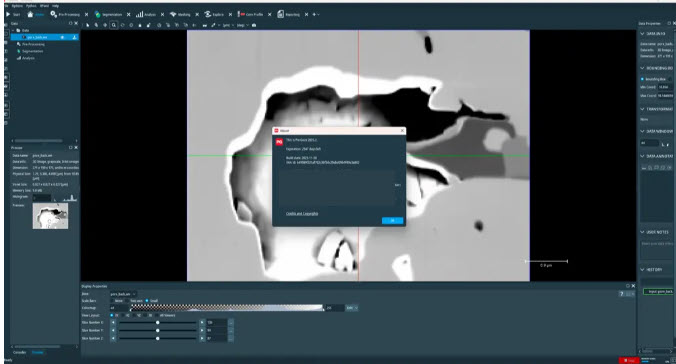Open the Segmentation workroom tab
676x364 pixels.
108,15
